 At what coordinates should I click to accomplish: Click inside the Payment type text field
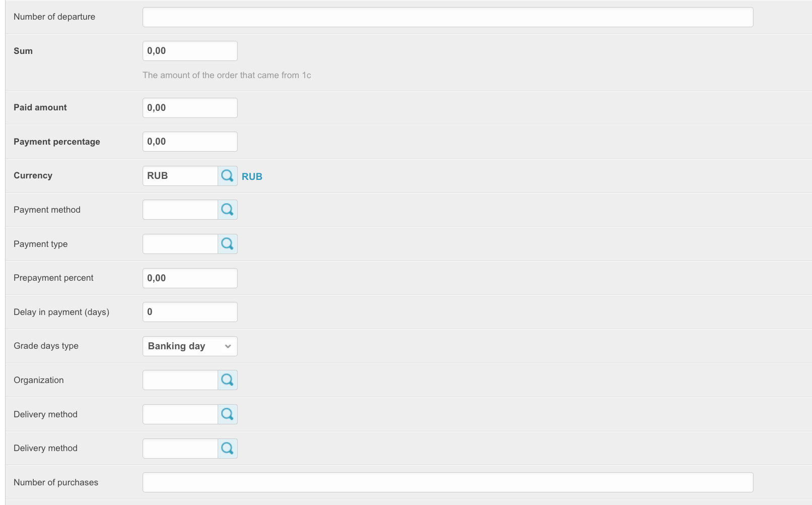[x=180, y=244]
